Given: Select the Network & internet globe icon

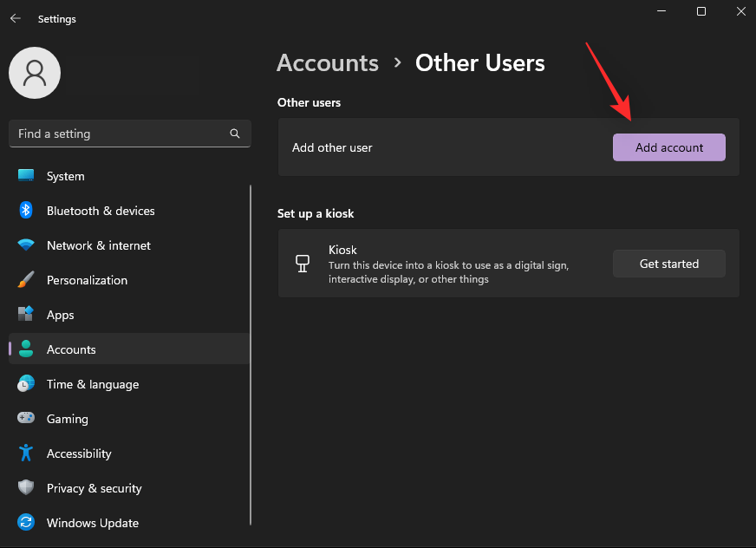Looking at the screenshot, I should click(x=26, y=245).
